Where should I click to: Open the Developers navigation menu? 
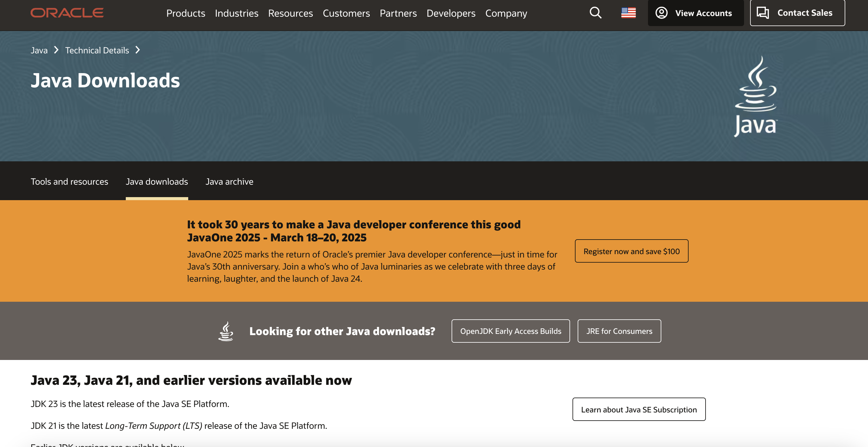[451, 13]
